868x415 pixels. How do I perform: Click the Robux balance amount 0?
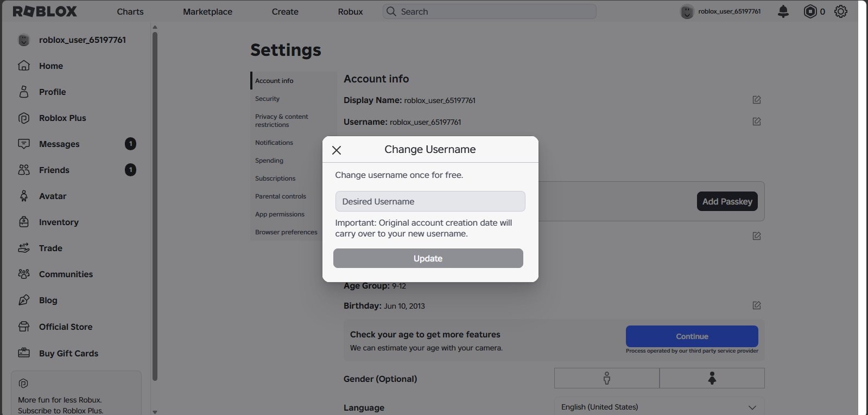coord(822,11)
